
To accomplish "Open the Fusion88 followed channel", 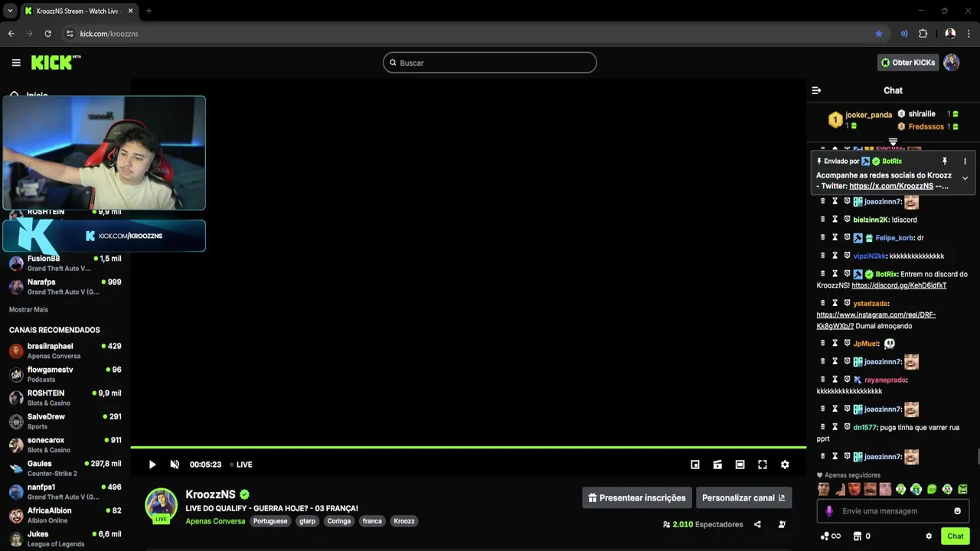I will tap(65, 263).
